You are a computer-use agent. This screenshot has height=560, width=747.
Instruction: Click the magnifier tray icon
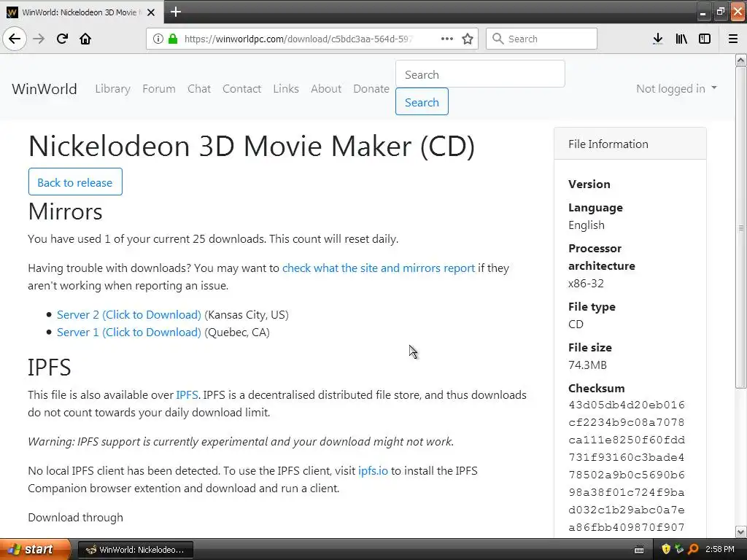click(x=693, y=550)
